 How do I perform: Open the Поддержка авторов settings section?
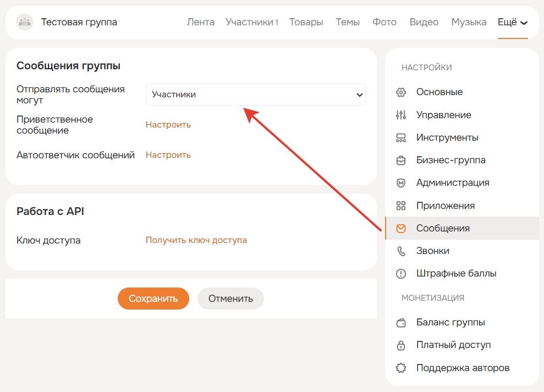pos(462,368)
